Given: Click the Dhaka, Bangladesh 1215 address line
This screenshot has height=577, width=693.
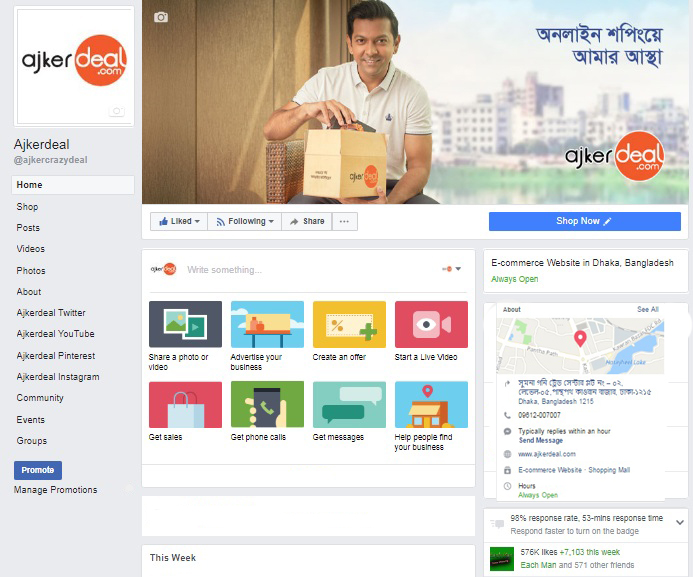Looking at the screenshot, I should pos(556,402).
